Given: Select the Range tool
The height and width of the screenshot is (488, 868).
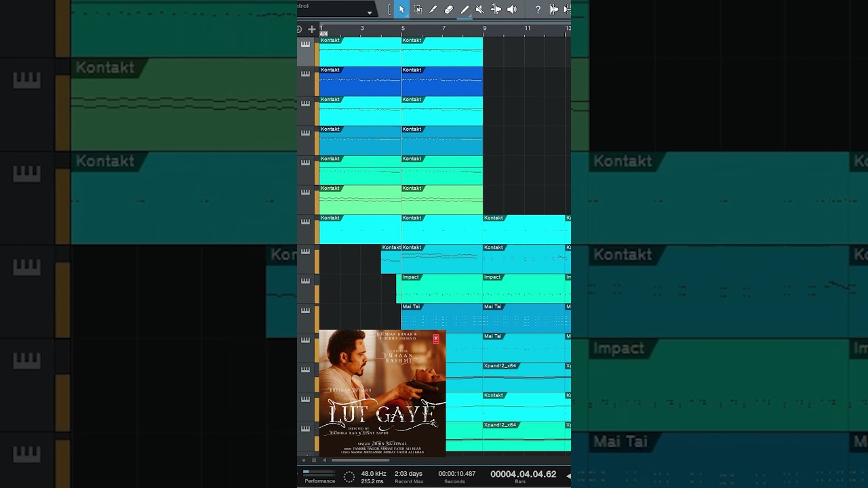Looking at the screenshot, I should pyautogui.click(x=418, y=9).
